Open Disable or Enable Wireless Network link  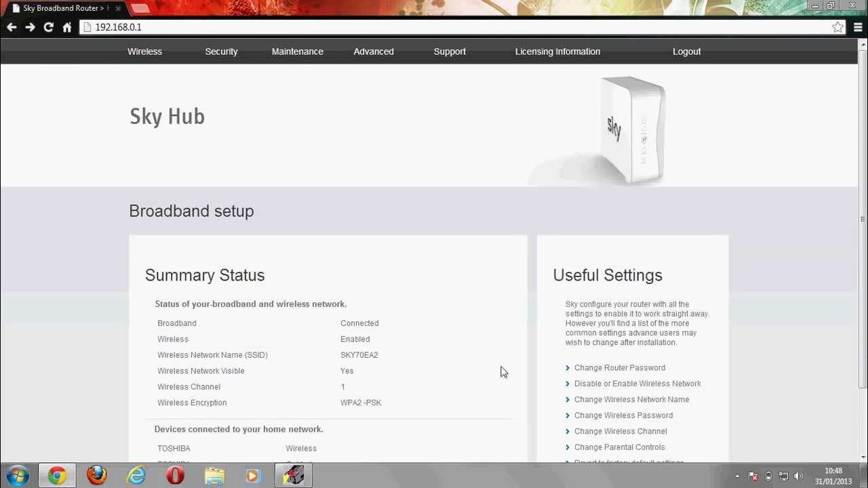point(637,384)
